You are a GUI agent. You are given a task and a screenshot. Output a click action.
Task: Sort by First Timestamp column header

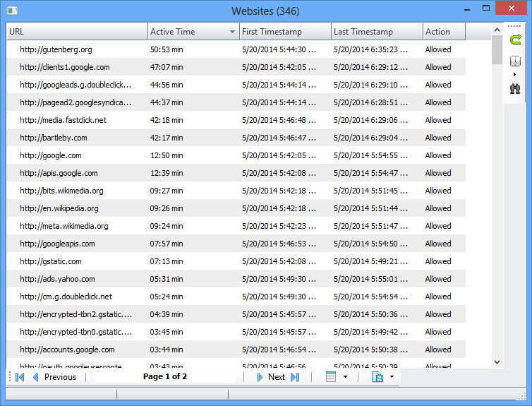point(284,32)
